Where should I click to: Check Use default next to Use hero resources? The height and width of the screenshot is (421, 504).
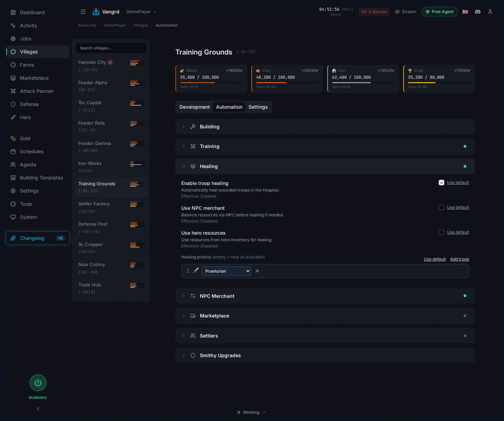tap(442, 232)
